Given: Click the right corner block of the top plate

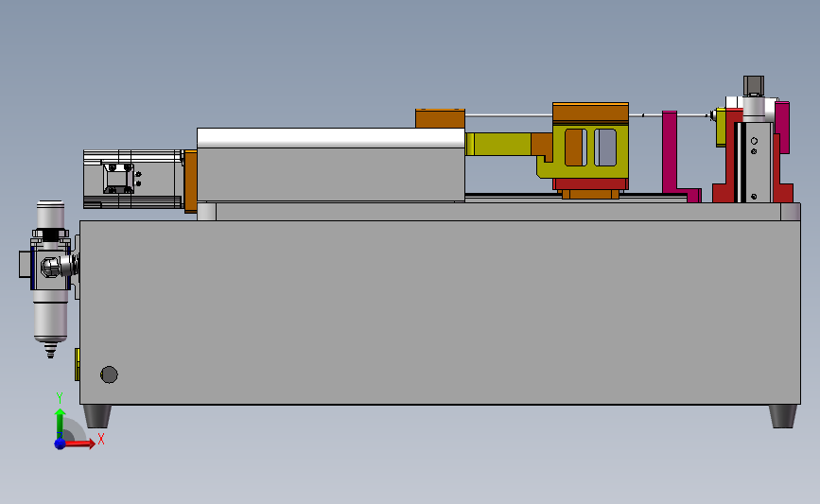Looking at the screenshot, I should tap(791, 211).
